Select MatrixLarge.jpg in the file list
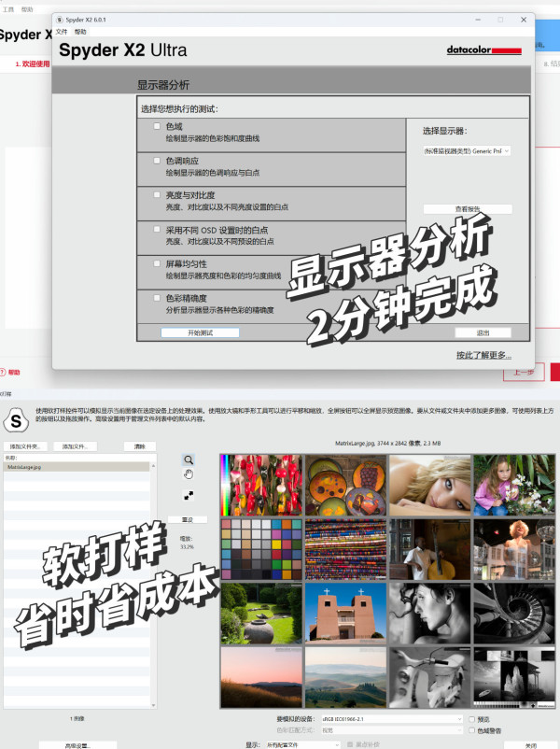This screenshot has height=749, width=560. coord(75,466)
